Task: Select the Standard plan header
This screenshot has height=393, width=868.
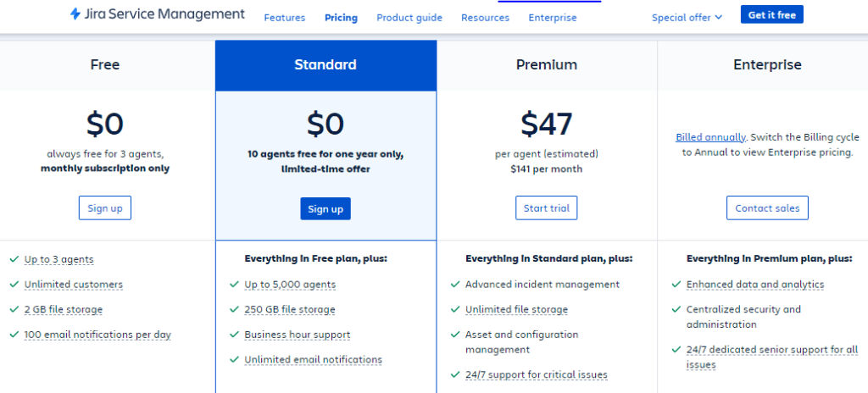Action: pos(325,64)
